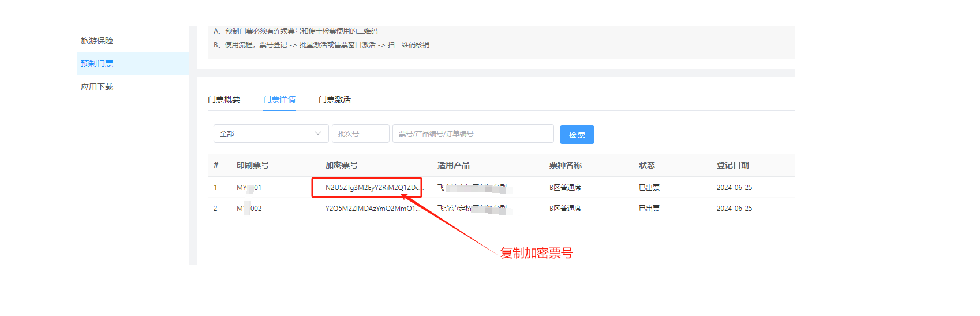Image resolution: width=980 pixels, height=316 pixels.
Task: Click B区普通席 in the second row
Action: point(565,209)
